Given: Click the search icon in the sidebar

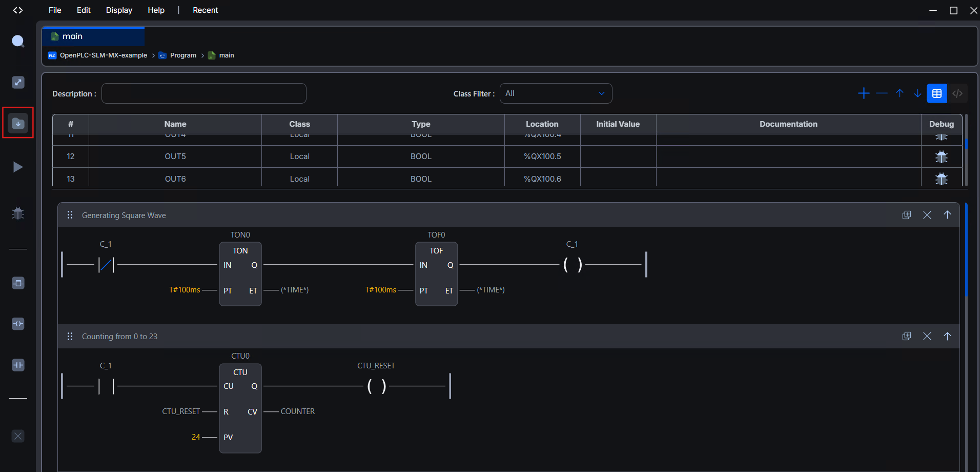Looking at the screenshot, I should point(18,41).
